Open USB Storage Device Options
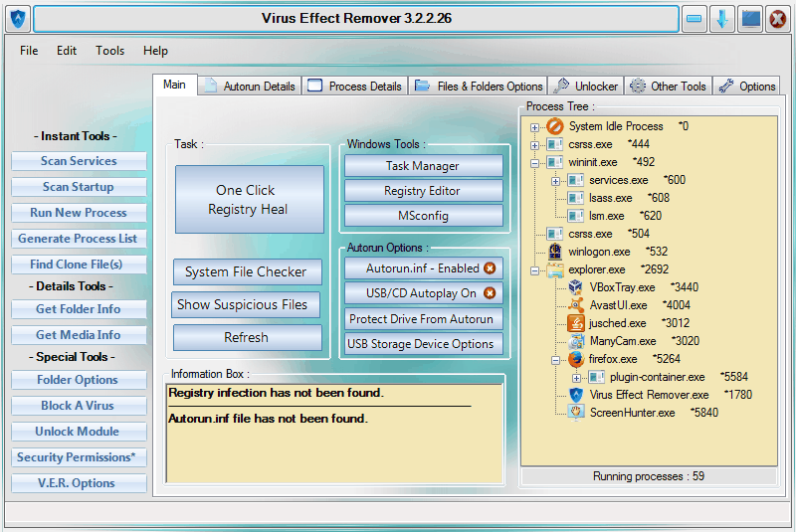This screenshot has height=532, width=796. click(424, 344)
